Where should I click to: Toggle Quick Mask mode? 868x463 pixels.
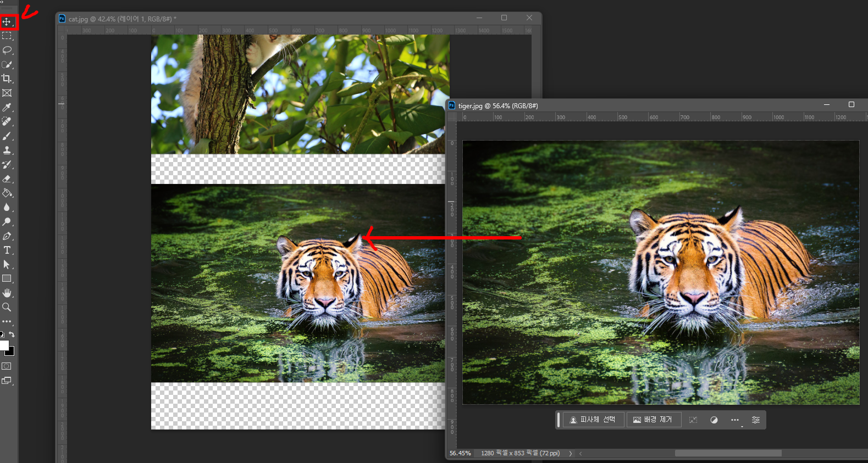pyautogui.click(x=7, y=366)
